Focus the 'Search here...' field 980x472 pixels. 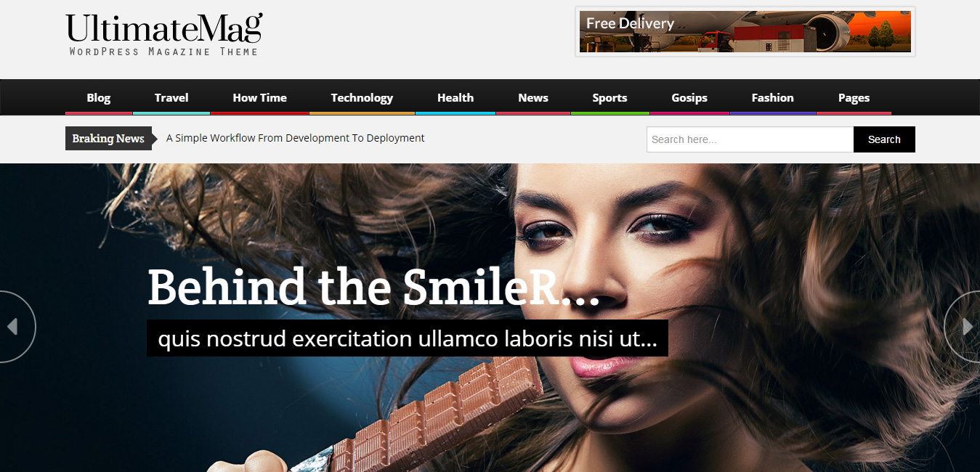pos(750,139)
